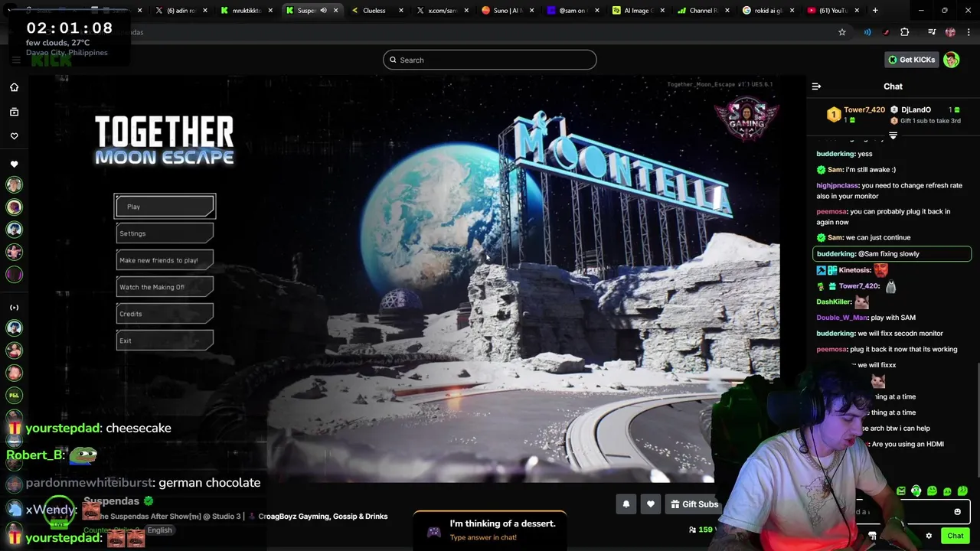The width and height of the screenshot is (980, 551).
Task: Click the media control icon in browser toolbar
Action: [x=932, y=32]
